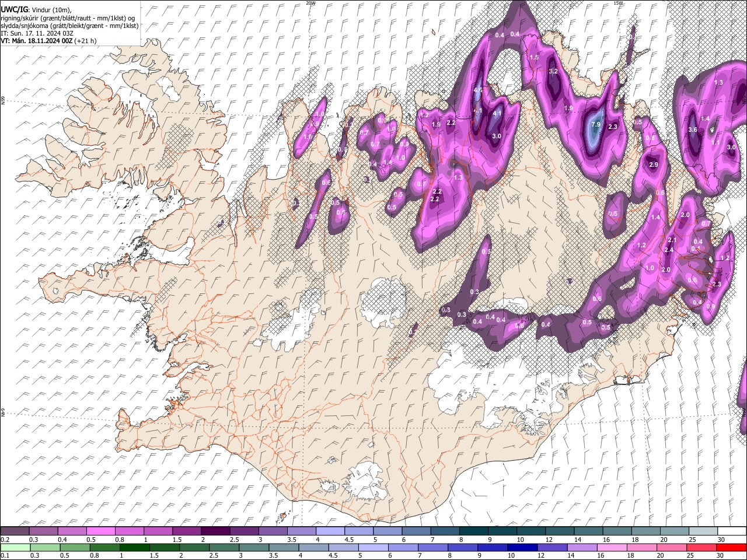
Task: Click the 3.6 precipitation value on the map
Action: (693, 129)
